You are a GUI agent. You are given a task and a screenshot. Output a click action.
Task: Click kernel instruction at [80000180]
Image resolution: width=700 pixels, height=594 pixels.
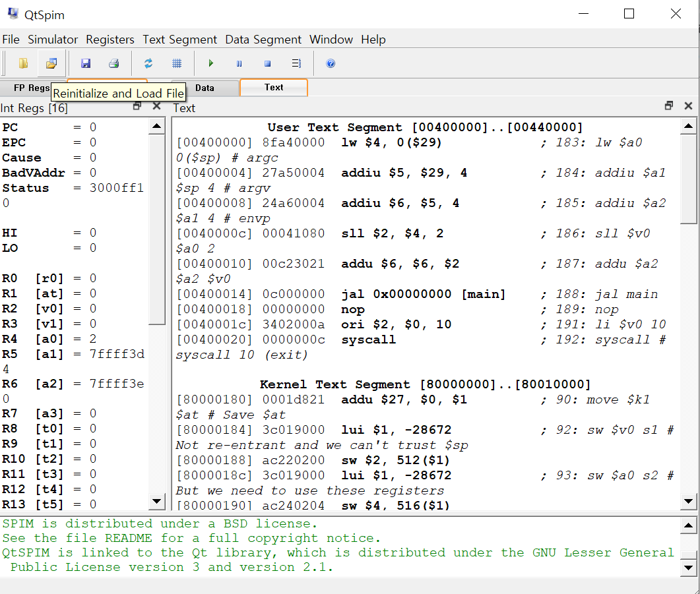point(413,407)
